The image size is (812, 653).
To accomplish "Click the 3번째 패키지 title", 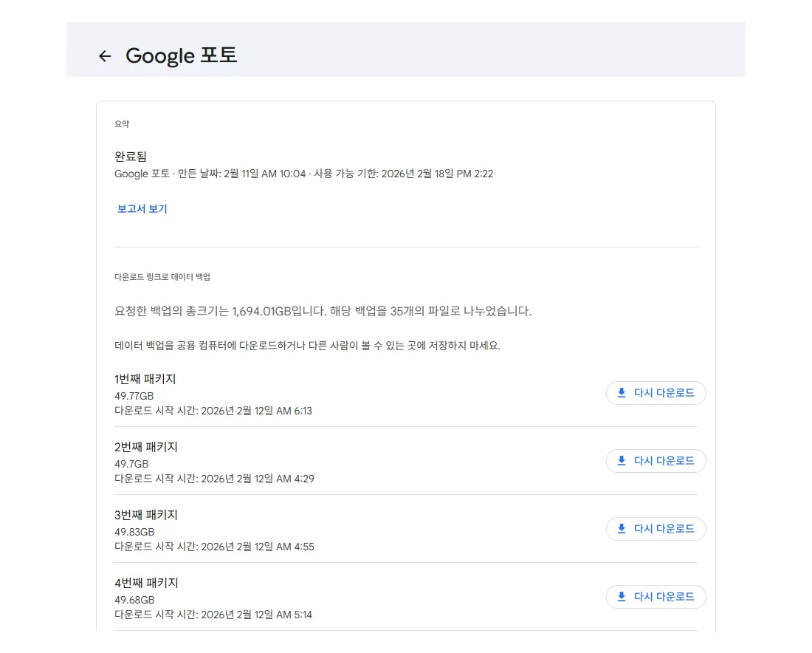I will [146, 515].
